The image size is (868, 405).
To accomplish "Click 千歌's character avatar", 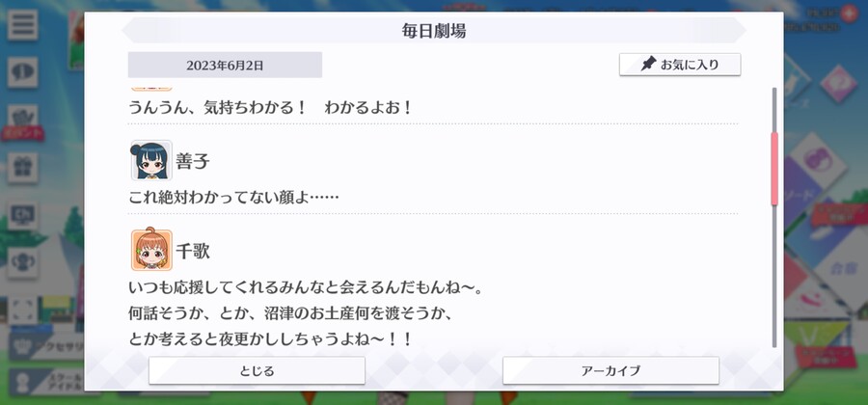I will [151, 250].
